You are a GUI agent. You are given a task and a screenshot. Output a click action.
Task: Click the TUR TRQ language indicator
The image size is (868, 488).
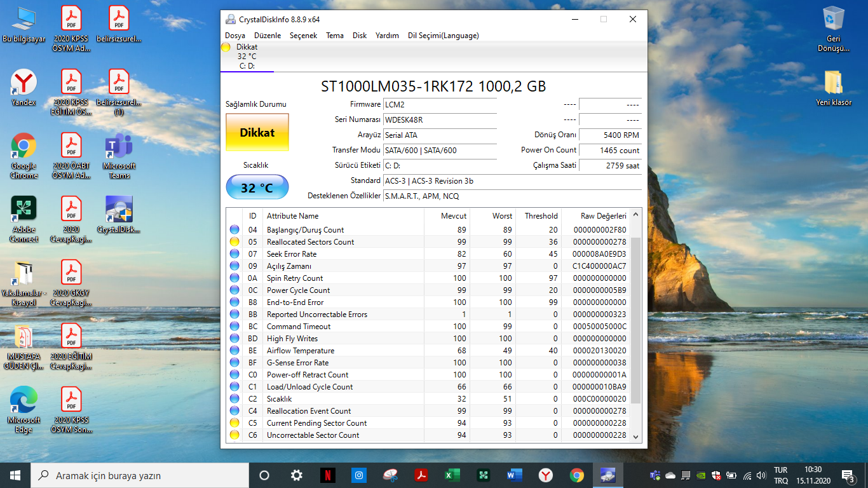pyautogui.click(x=781, y=475)
